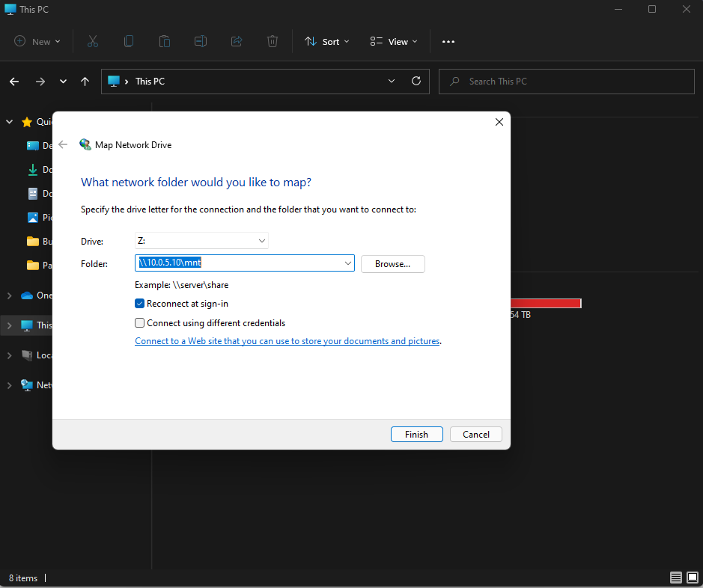703x588 pixels.
Task: Select Documents icon in Quick access
Action: pos(33,194)
